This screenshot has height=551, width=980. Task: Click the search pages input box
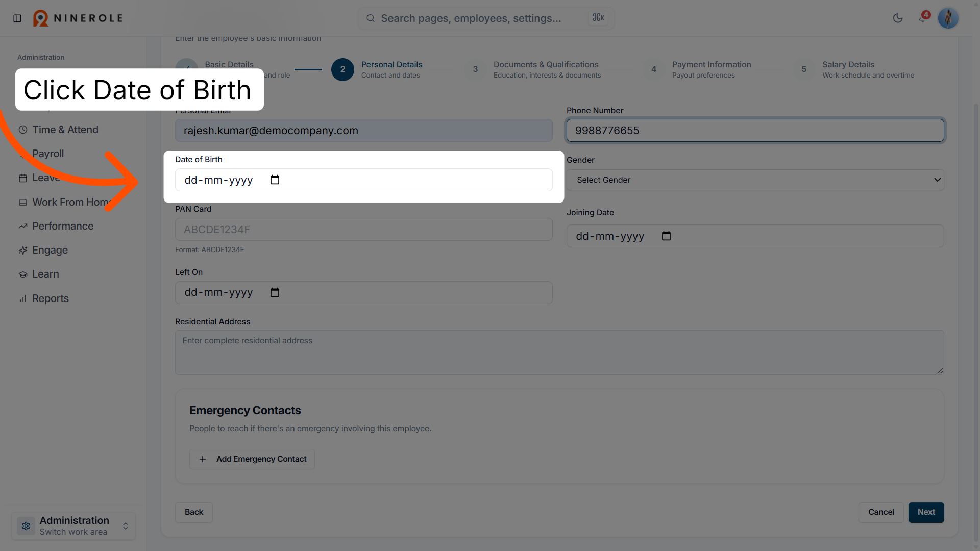(486, 18)
